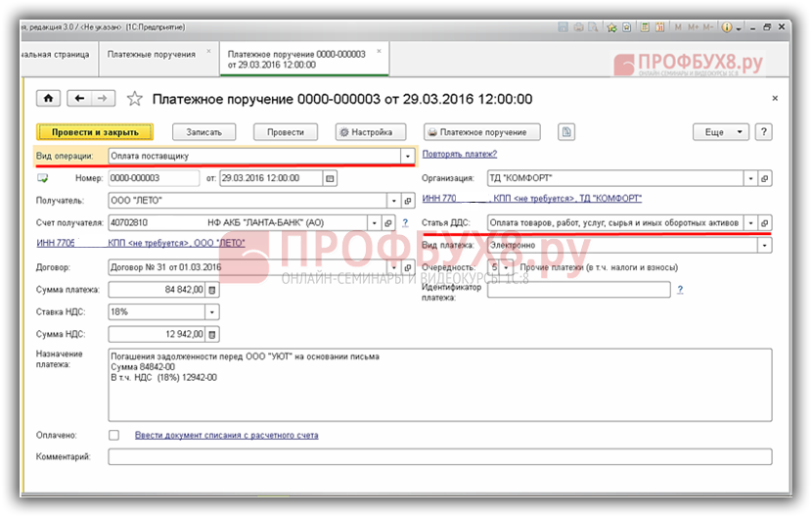Open the calendar picker next to date field
The height and width of the screenshot is (517, 812).
click(x=330, y=178)
